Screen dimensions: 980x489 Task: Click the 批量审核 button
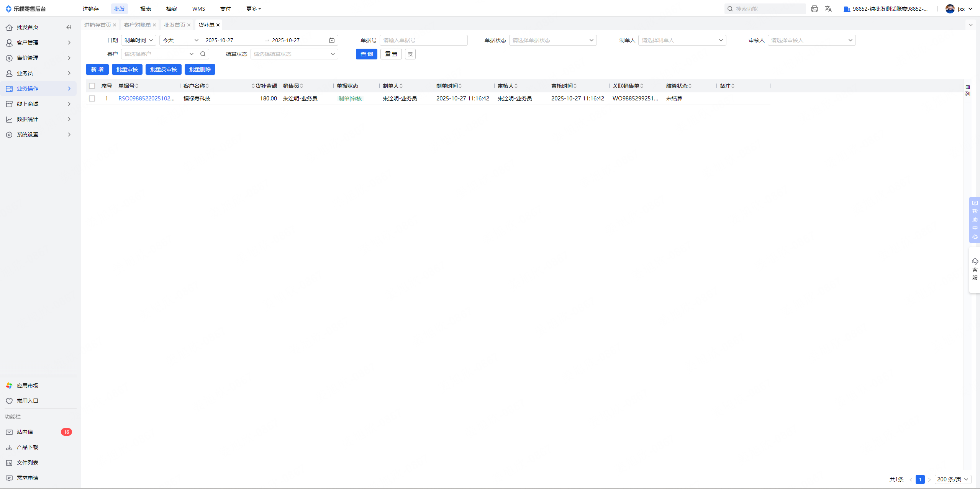point(127,69)
